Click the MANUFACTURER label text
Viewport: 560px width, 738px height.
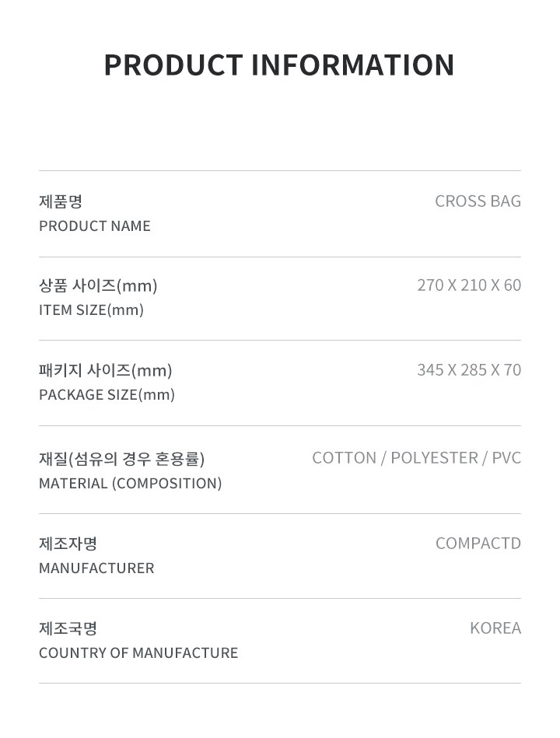point(96,568)
